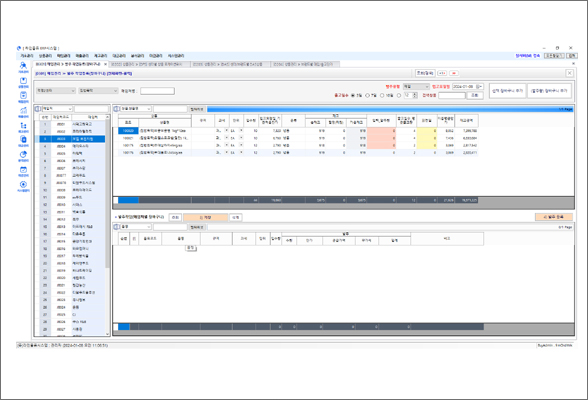Image resolution: width=588 pixels, height=400 pixels.
Task: Click the small x at tab strip's far right
Action: tap(573, 64)
